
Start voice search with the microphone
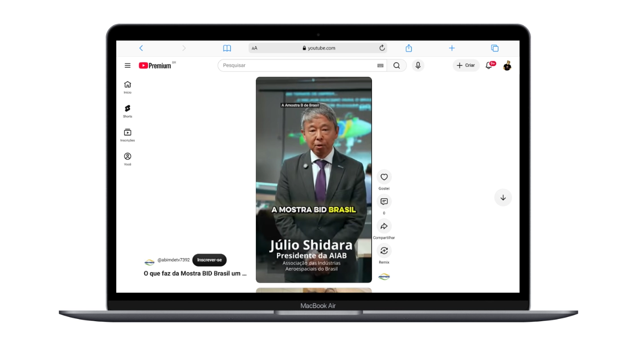click(x=418, y=65)
